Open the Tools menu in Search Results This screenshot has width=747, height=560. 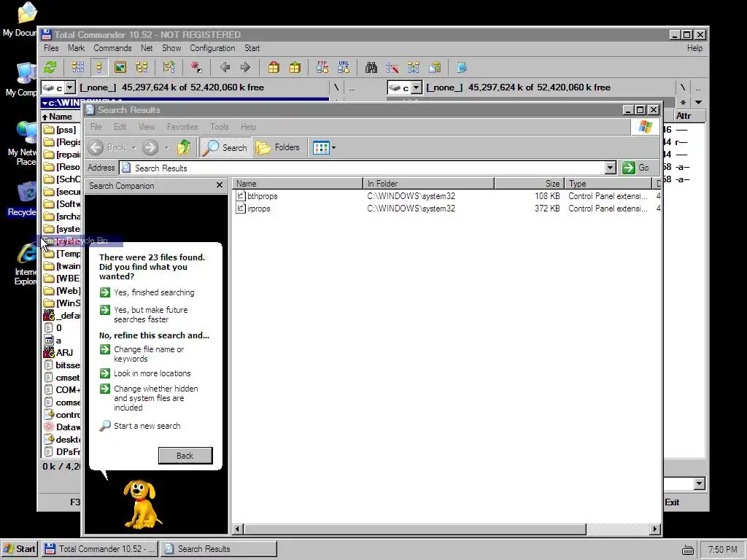[220, 127]
